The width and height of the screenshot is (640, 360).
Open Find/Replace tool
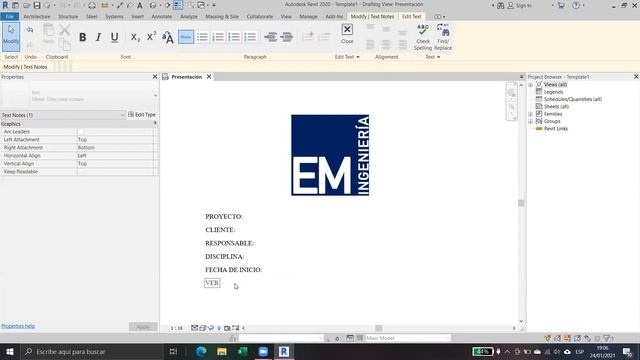443,37
